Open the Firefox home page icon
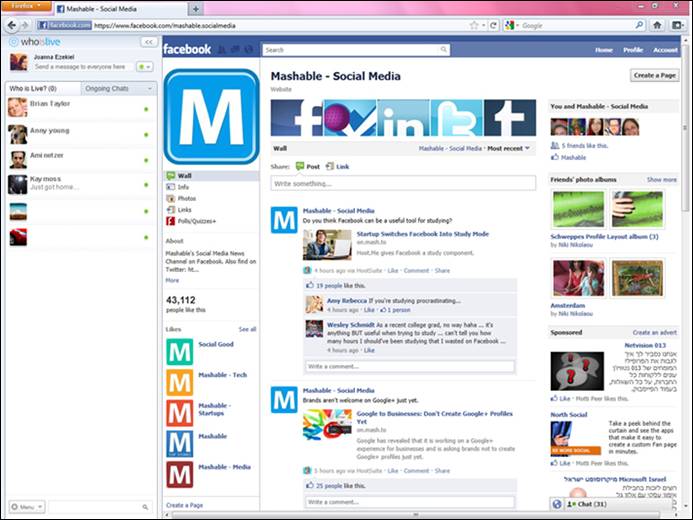This screenshot has width=693, height=520. (657, 25)
